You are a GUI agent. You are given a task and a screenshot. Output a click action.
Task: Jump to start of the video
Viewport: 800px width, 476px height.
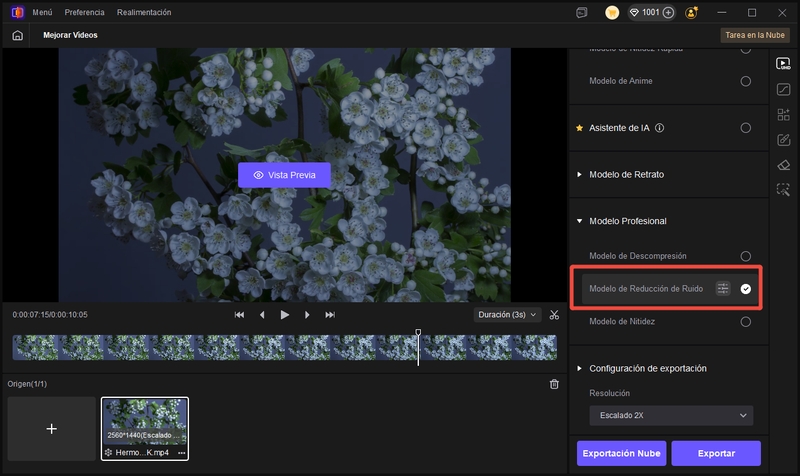[239, 315]
